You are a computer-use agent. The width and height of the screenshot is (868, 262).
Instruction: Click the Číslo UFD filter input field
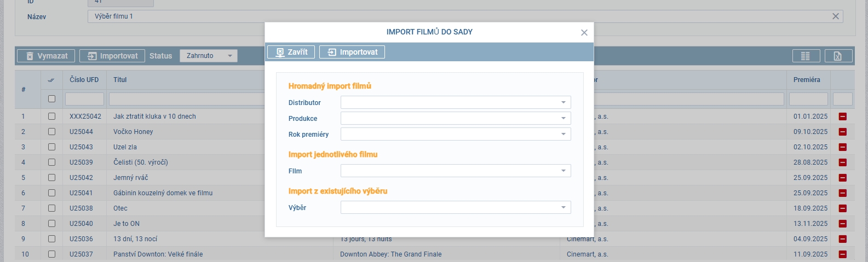tap(84, 99)
